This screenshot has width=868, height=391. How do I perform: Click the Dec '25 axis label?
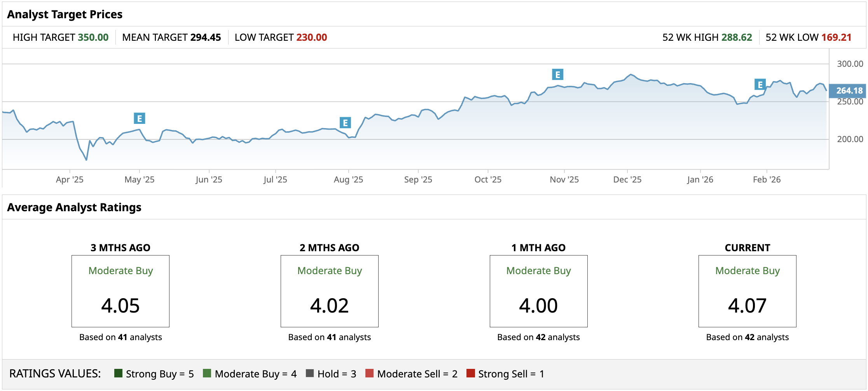tap(627, 179)
